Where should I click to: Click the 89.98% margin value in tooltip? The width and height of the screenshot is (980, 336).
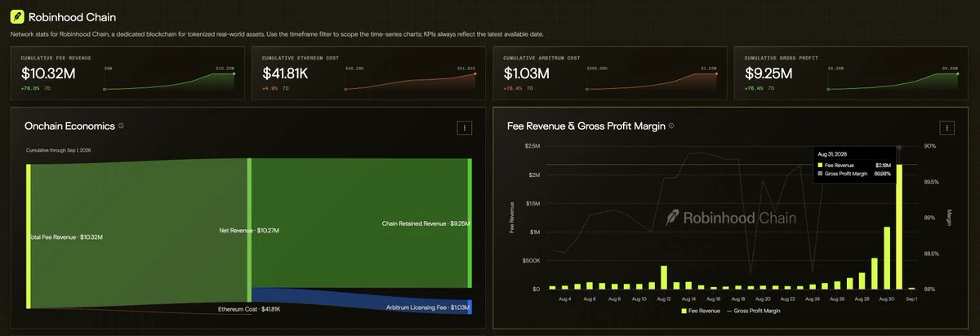coord(881,175)
